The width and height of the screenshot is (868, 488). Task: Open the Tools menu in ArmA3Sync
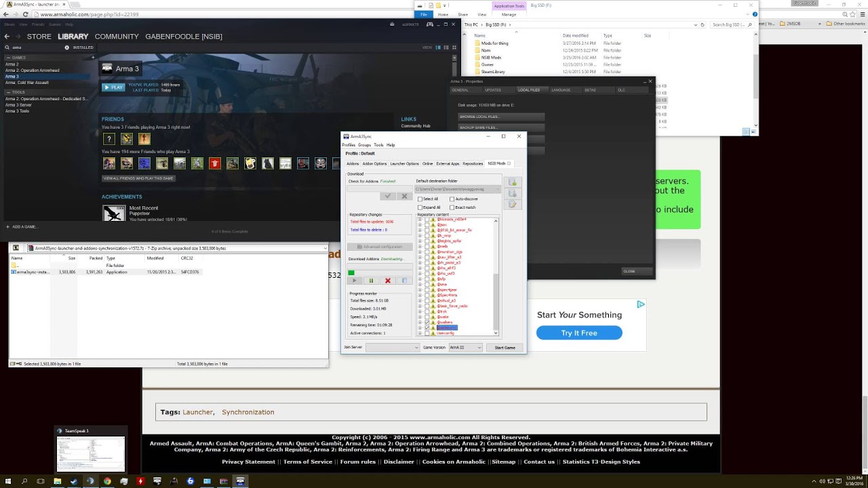tap(378, 144)
